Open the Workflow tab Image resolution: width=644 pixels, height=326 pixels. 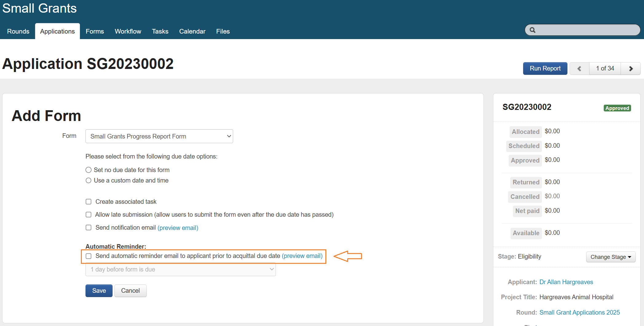pos(128,31)
